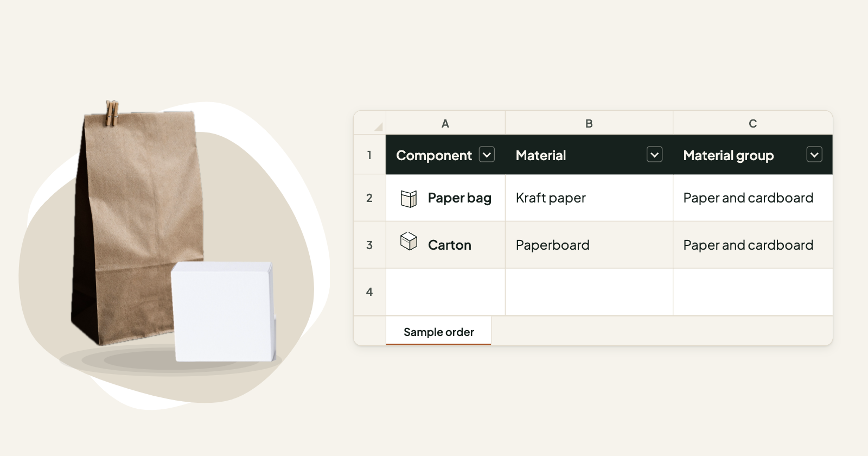868x456 pixels.
Task: Select the Carton cell
Action: 445,245
